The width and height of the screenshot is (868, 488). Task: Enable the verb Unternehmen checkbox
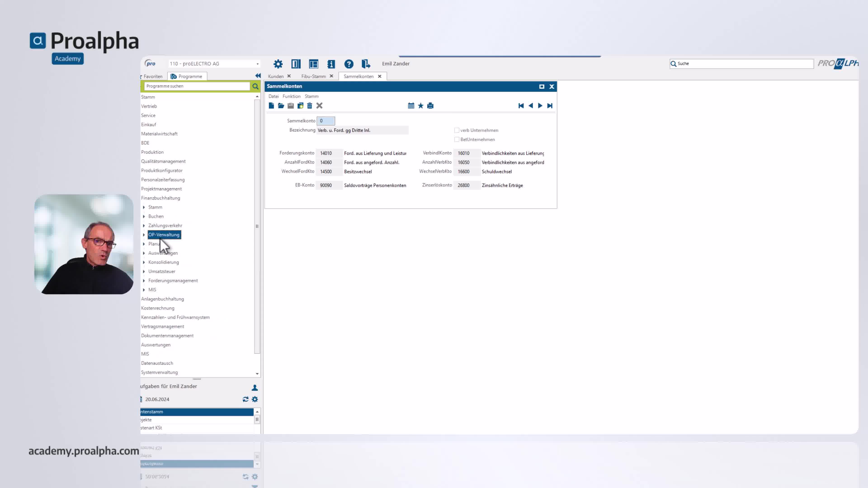coord(457,130)
